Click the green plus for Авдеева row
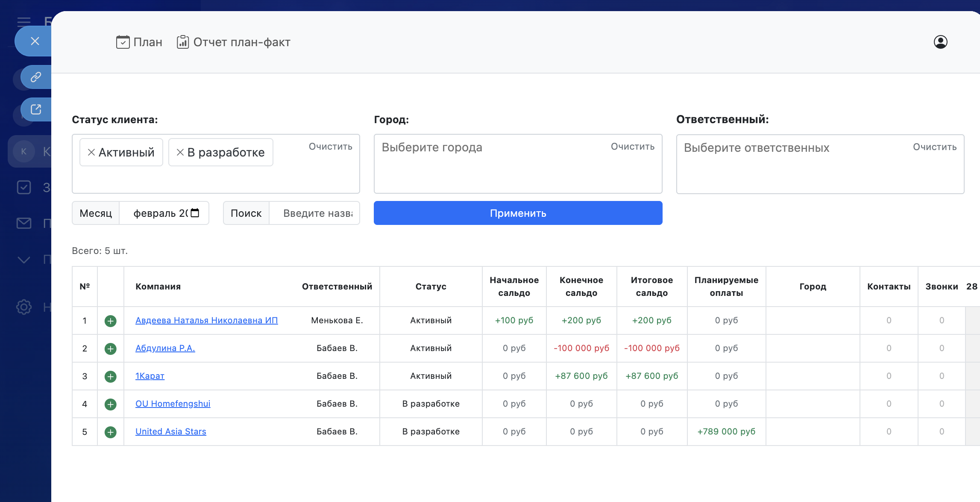980x502 pixels. [x=110, y=321]
